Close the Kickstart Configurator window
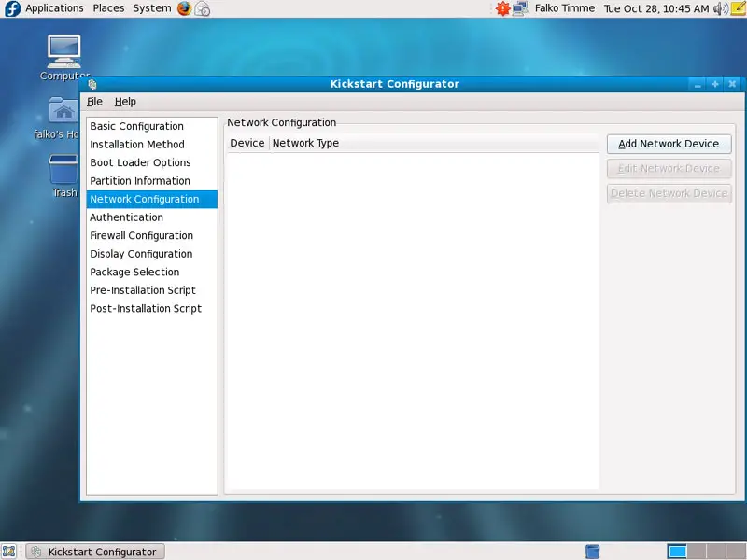Screen dimensions: 747x560 pos(732,84)
